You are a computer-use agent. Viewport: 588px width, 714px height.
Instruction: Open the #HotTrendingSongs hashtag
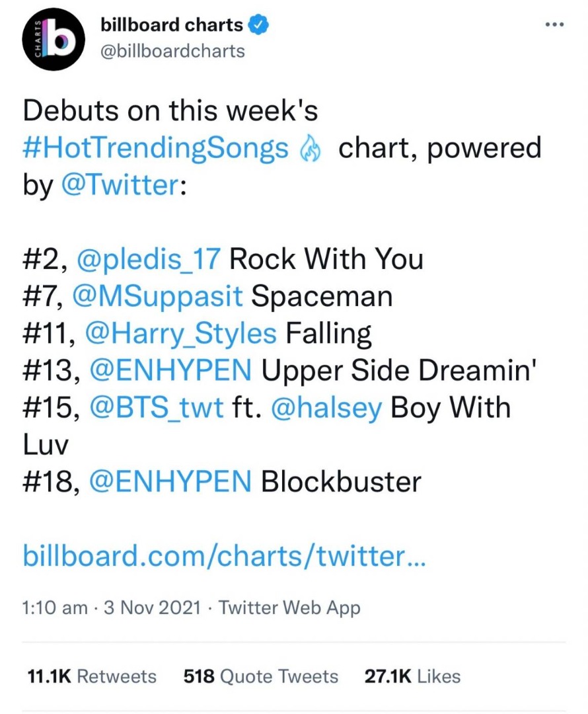tap(156, 149)
